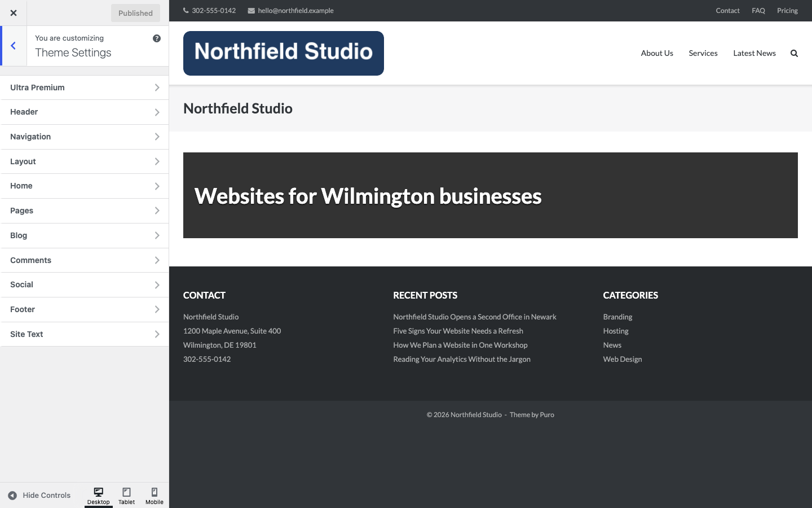The image size is (812, 508).
Task: Switch preview to Tablet device
Action: tap(127, 496)
